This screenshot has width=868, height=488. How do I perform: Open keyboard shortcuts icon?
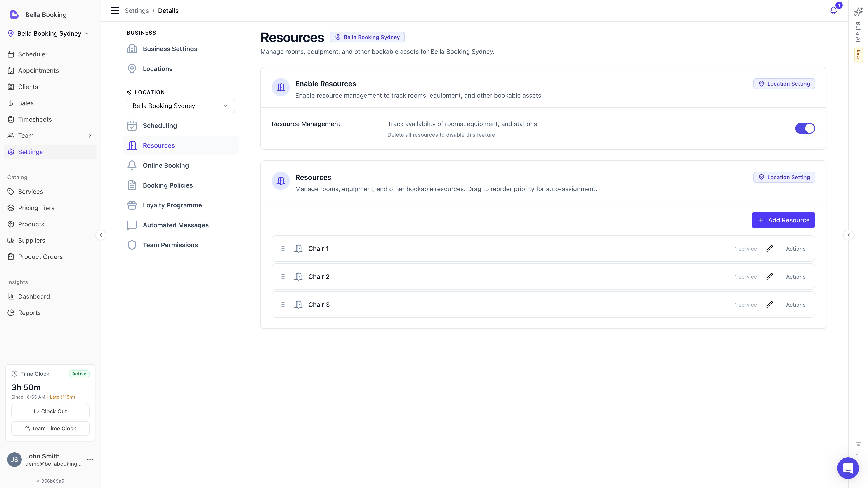tap(858, 444)
